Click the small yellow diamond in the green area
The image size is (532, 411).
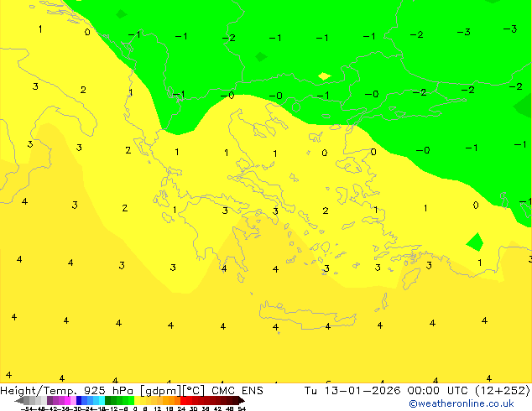pos(325,76)
